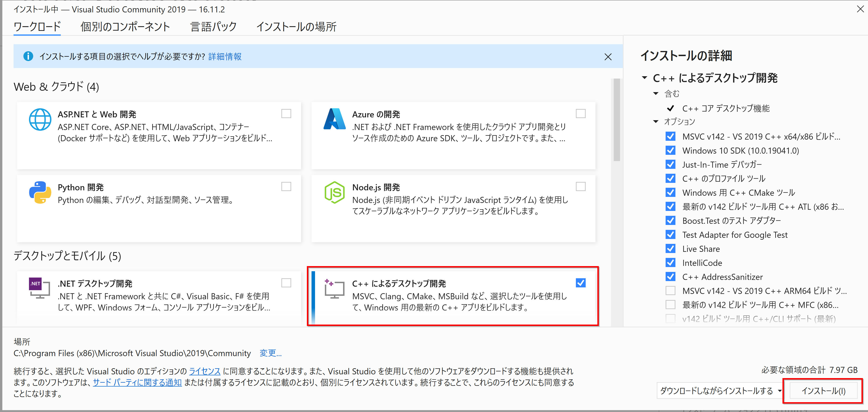Uncheck MSVC v142 x64/x86 build tools option

671,137
